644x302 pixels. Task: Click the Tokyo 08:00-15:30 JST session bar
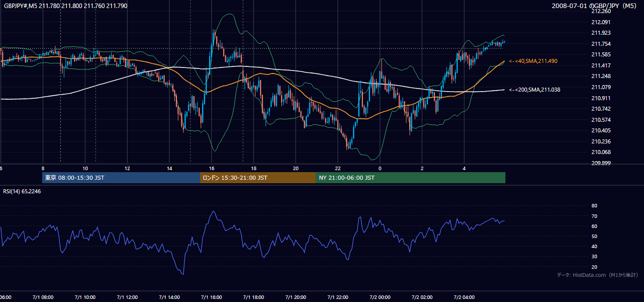click(121, 178)
